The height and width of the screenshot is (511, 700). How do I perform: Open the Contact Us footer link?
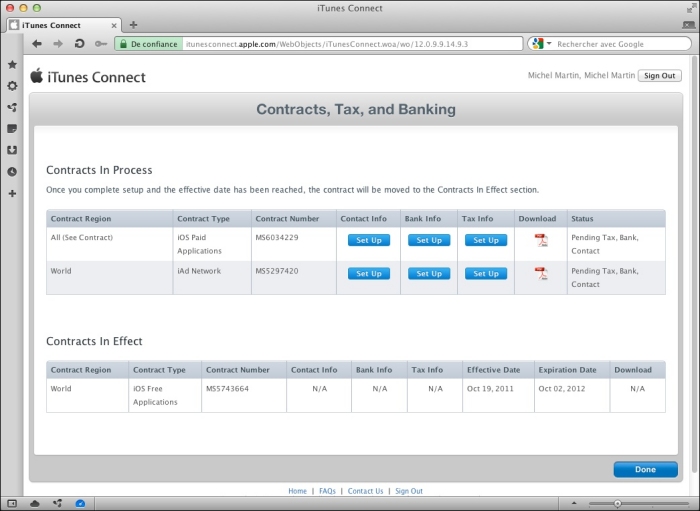tap(365, 491)
